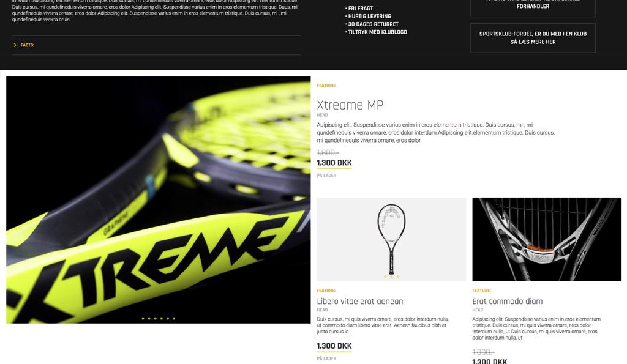
Task: Click the partially visible Forhandler button
Action: tap(533, 6)
